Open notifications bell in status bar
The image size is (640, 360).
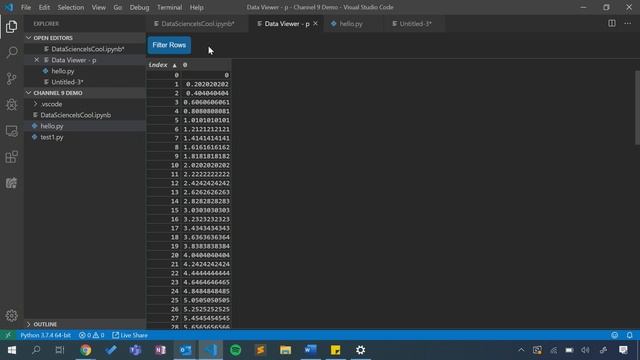(x=629, y=335)
